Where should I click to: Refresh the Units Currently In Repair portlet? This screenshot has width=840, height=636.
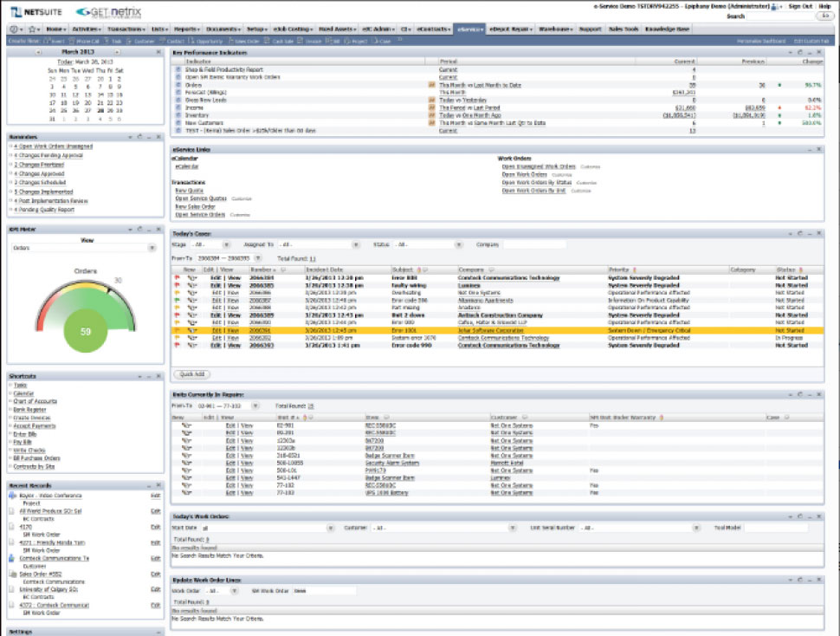(800, 394)
